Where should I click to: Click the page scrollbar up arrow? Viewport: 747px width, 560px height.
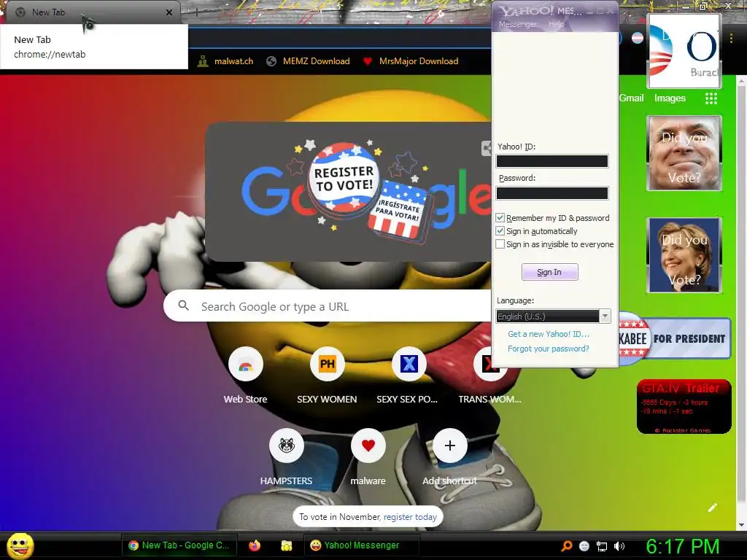(741, 82)
